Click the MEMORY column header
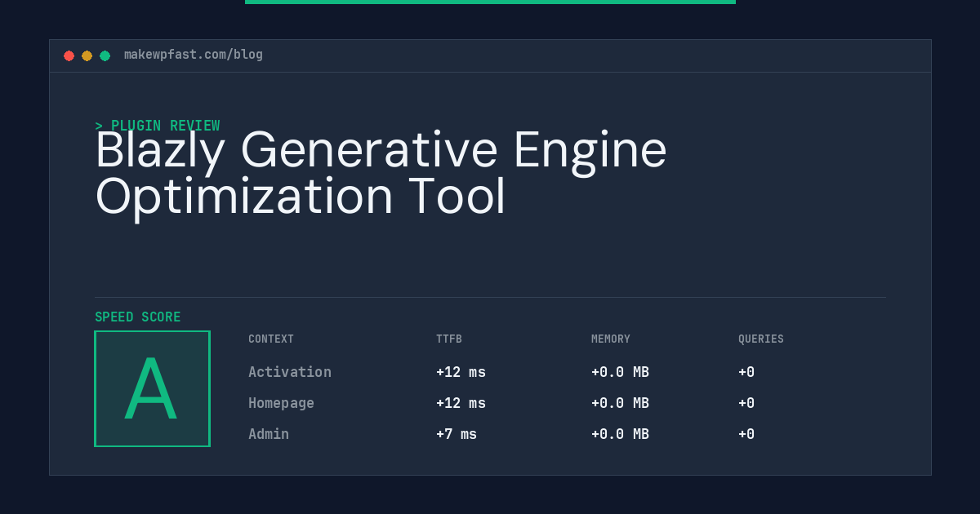The height and width of the screenshot is (514, 980). coord(611,339)
